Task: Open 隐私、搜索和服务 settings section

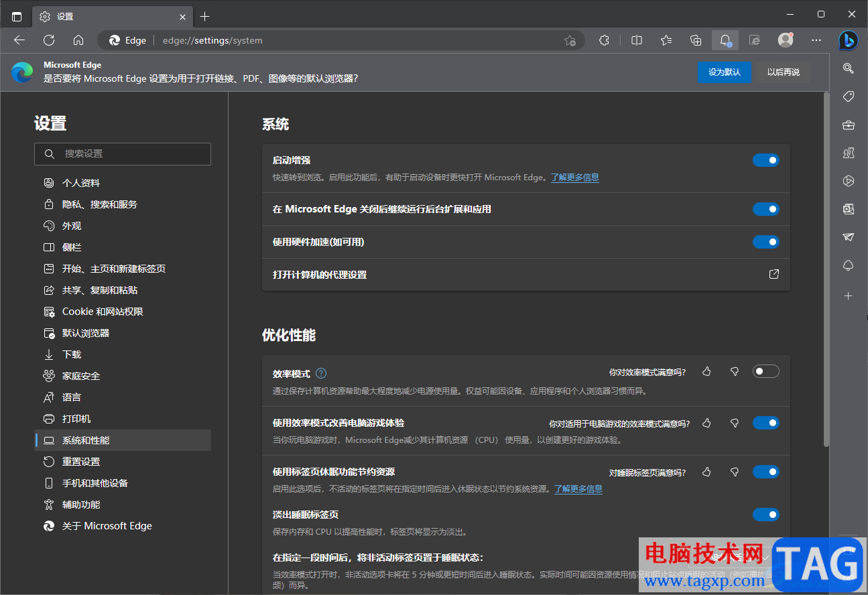Action: [123, 204]
